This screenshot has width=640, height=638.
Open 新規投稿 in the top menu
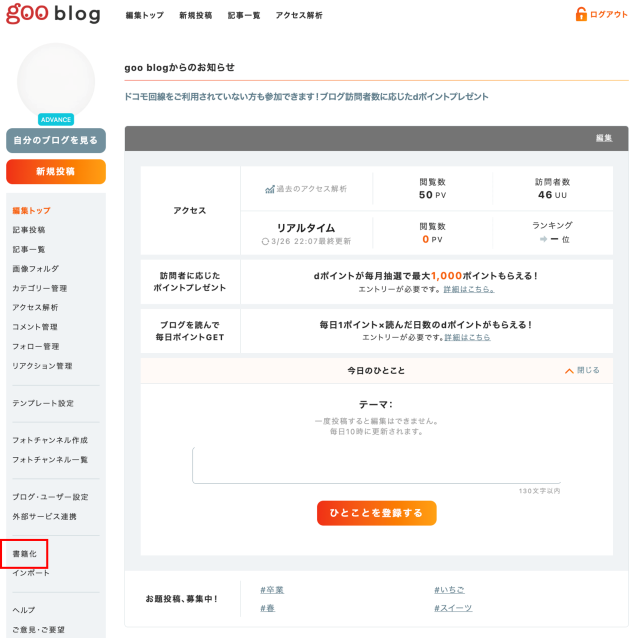click(195, 16)
